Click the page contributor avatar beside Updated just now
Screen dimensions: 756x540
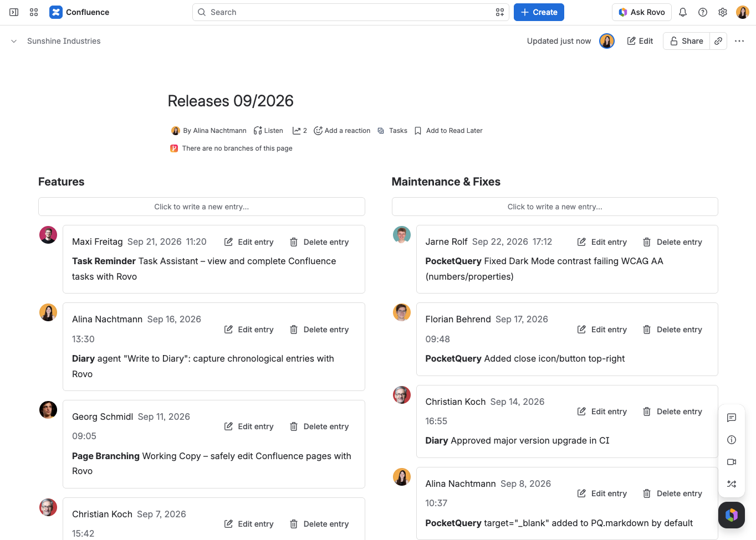tap(607, 41)
